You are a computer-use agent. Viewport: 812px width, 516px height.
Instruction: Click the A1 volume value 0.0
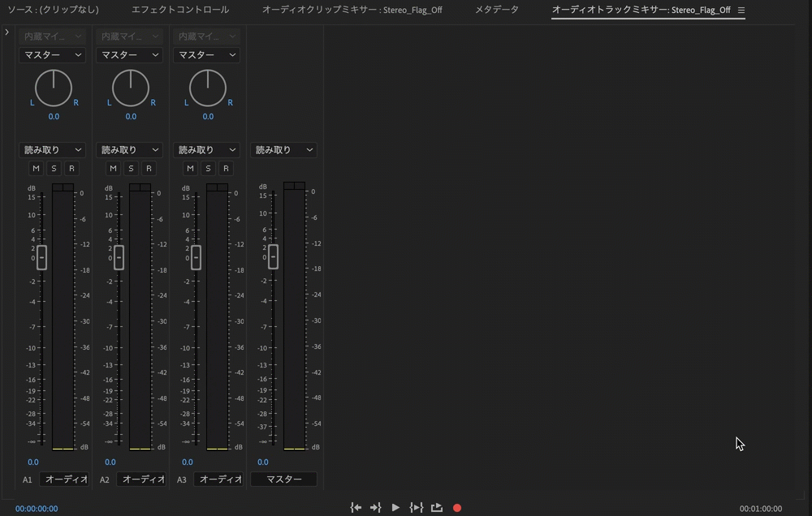click(33, 462)
